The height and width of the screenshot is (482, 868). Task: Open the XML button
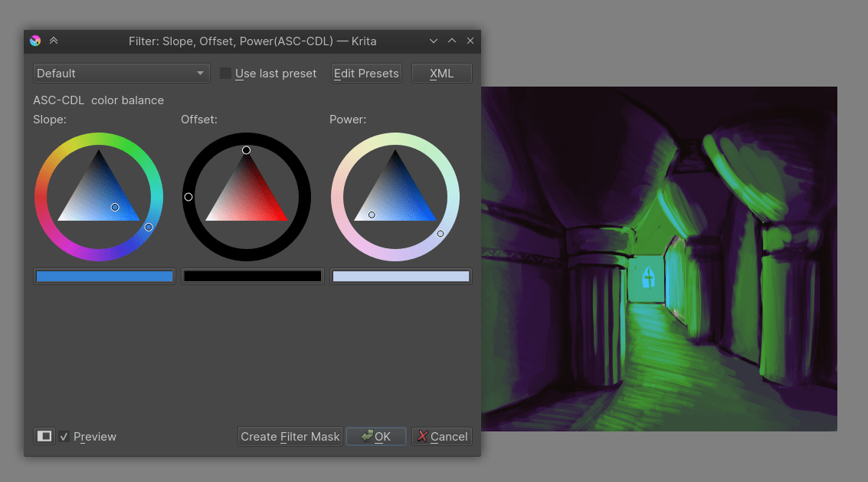(441, 74)
